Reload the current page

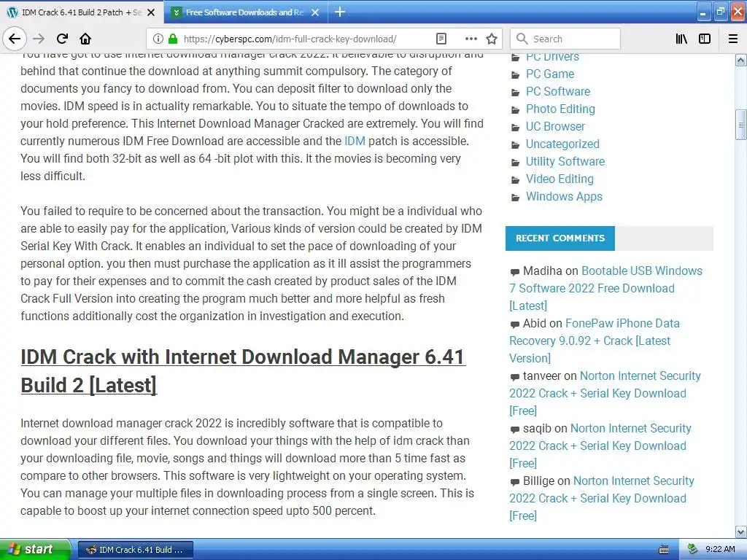pos(62,39)
